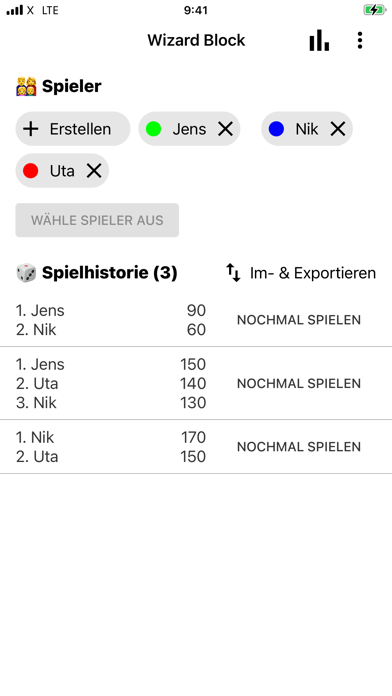Click the Wähle Spieler Aus button

[97, 220]
